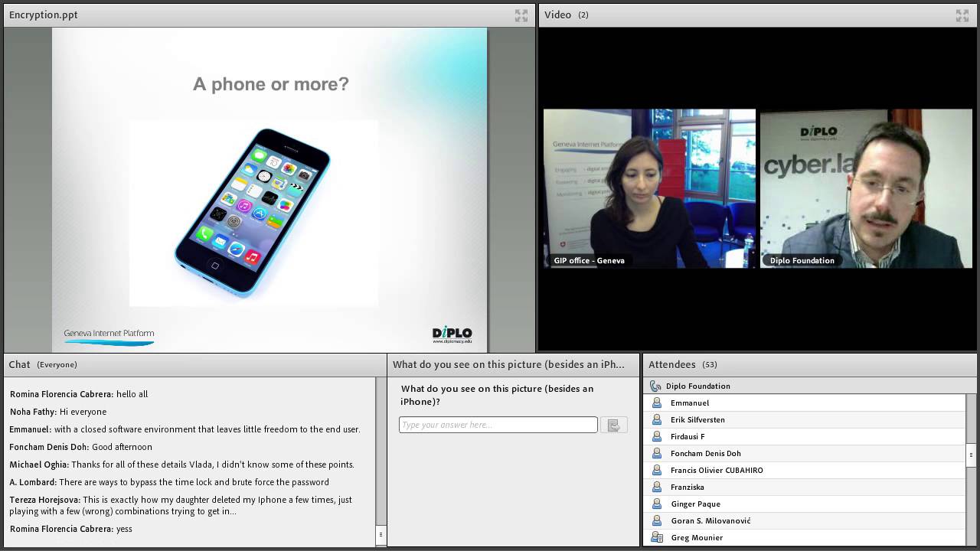Click the attendee icon beside Erik Silfversten

(x=656, y=419)
